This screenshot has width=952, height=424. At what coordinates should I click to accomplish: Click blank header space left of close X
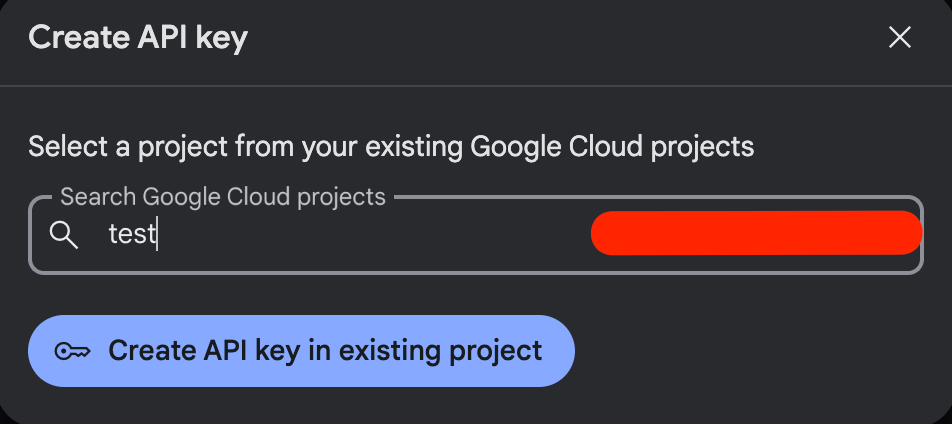click(600, 38)
